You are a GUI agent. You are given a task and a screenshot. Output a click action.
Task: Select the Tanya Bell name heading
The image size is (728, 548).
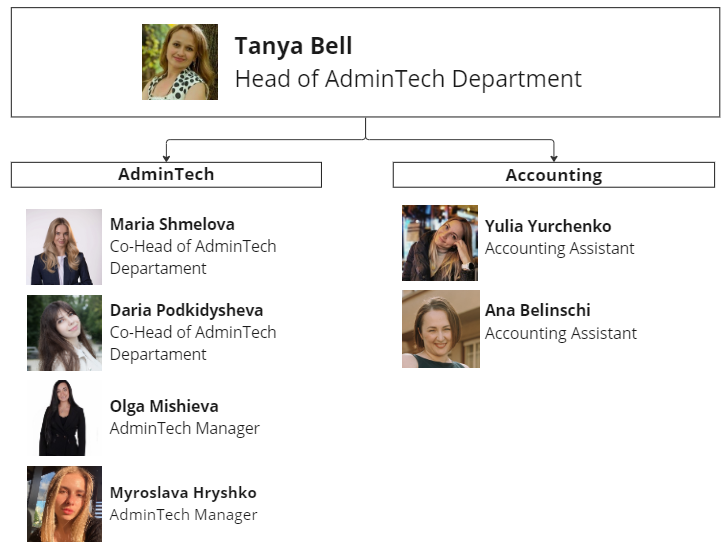[293, 46]
